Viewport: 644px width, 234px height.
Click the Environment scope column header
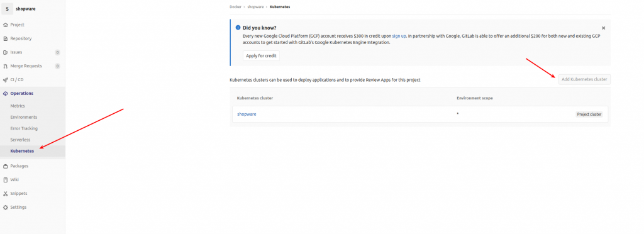[474, 98]
